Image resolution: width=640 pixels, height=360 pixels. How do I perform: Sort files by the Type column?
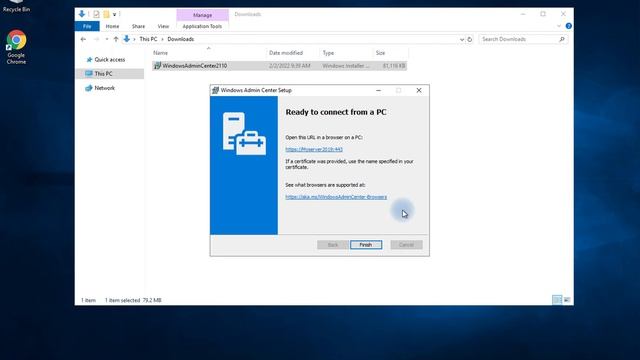click(x=346, y=53)
